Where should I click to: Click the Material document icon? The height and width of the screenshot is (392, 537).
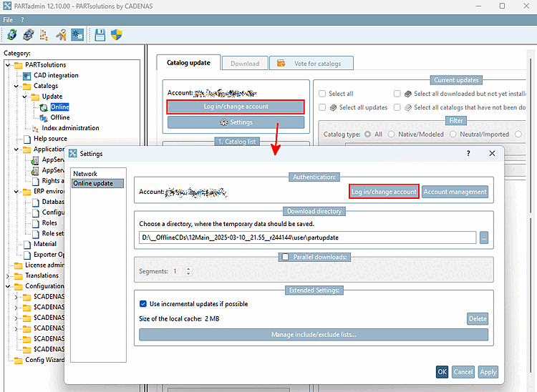pos(27,244)
